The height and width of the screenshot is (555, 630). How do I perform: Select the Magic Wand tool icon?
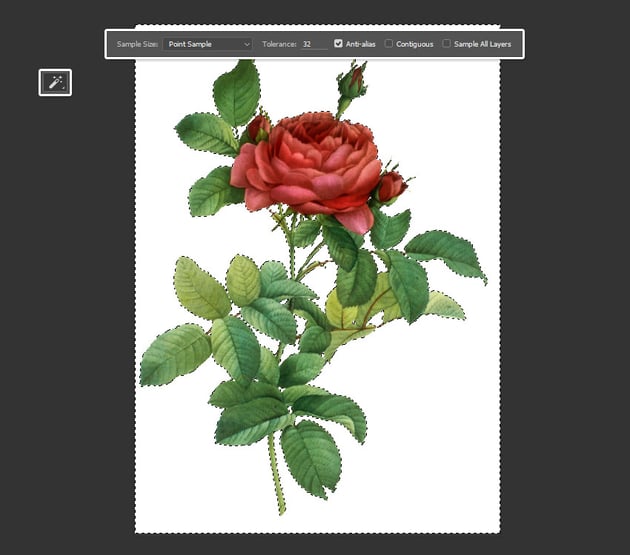55,83
